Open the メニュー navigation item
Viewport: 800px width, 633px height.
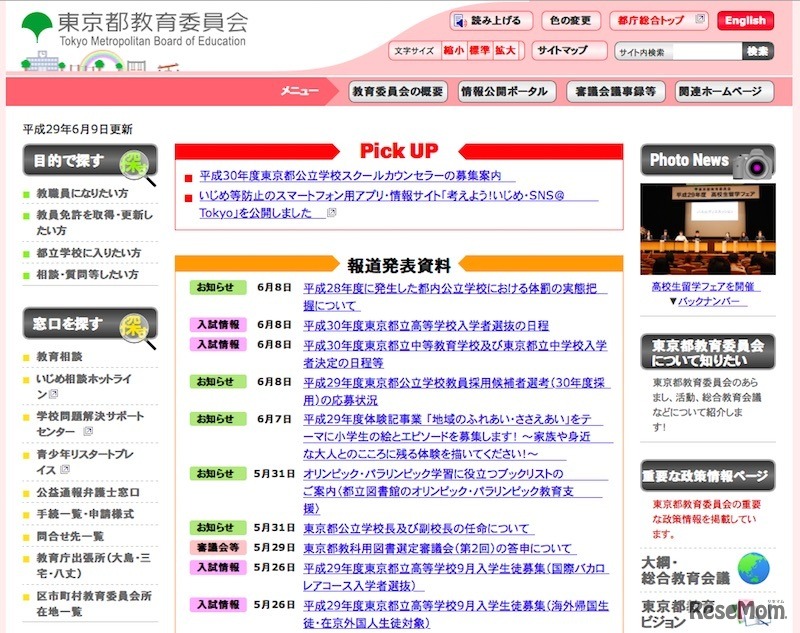coord(302,90)
